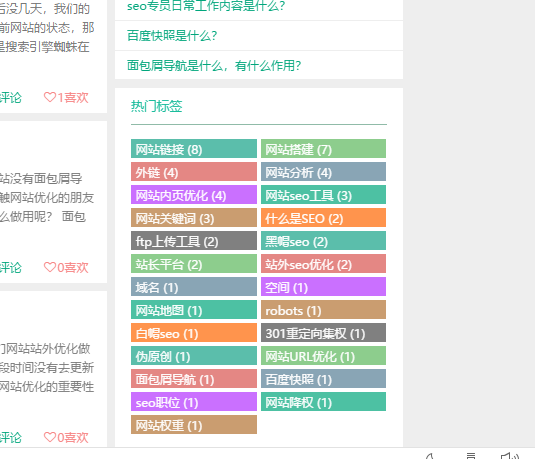Open 面包屑导航是什么，有什么作用? article
The image size is (535, 459).
pos(214,66)
